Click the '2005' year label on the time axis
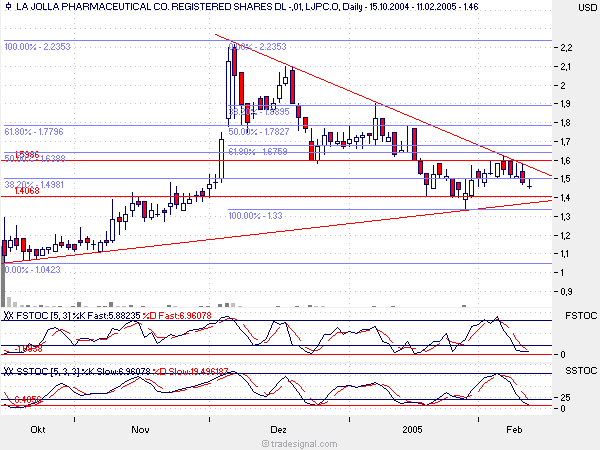600x450 pixels. coord(412,430)
